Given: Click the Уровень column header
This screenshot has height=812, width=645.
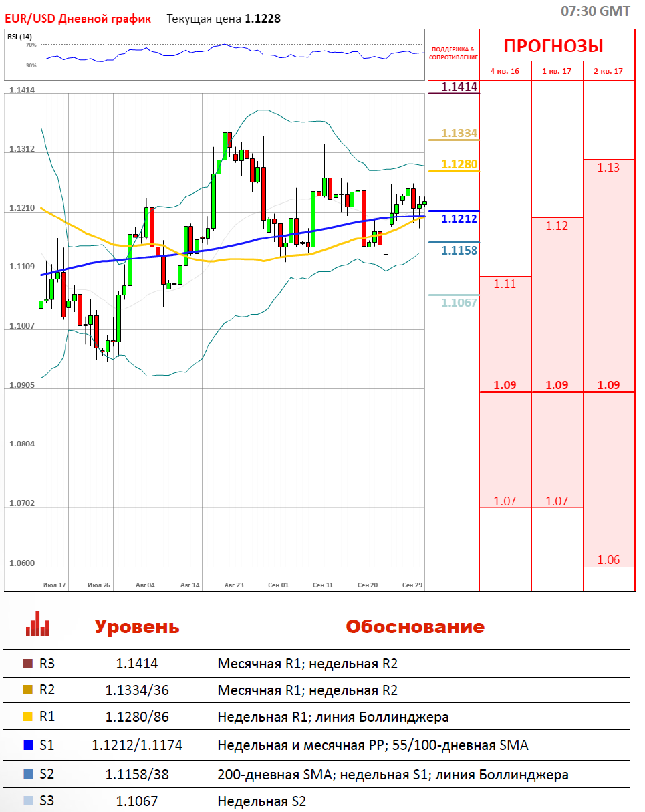Looking at the screenshot, I should click(137, 627).
